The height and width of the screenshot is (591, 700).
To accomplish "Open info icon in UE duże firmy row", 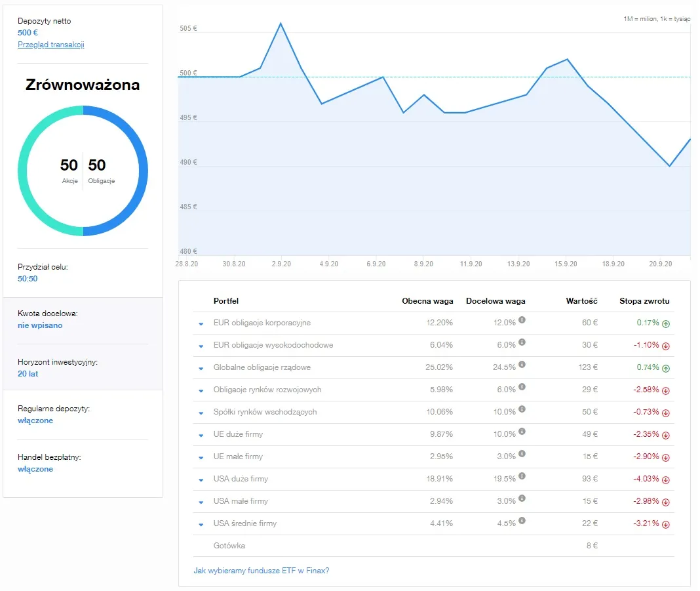I will pos(522,432).
